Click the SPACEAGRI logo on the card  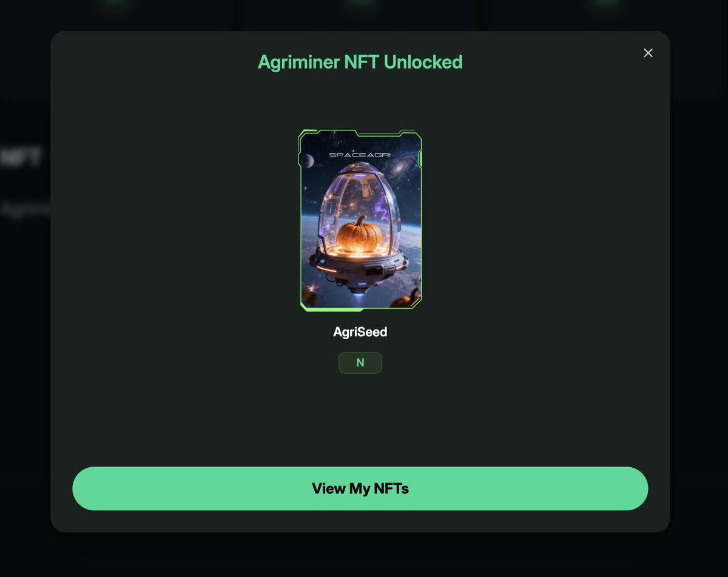click(360, 155)
